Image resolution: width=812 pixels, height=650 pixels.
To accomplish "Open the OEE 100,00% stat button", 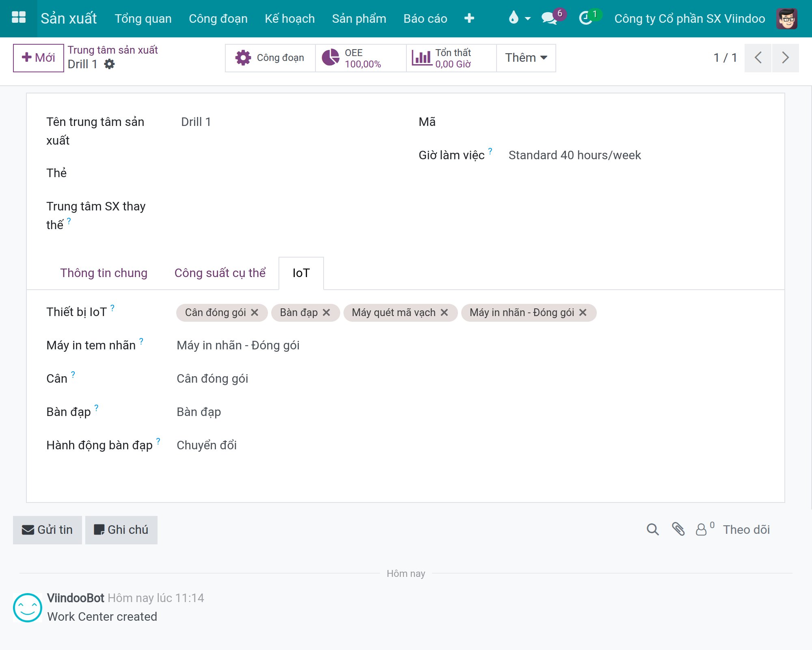I will tap(361, 58).
